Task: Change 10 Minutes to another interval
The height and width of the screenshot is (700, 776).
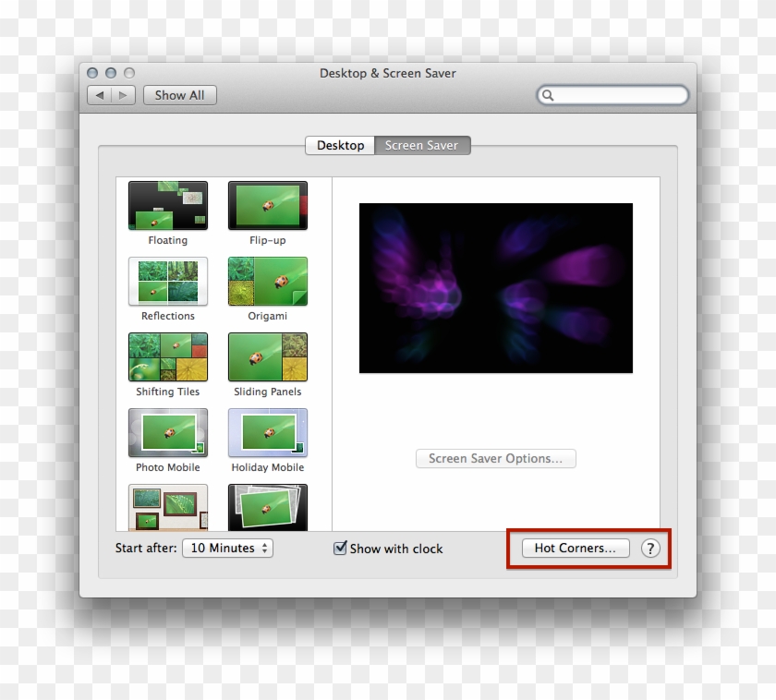Action: 227,548
